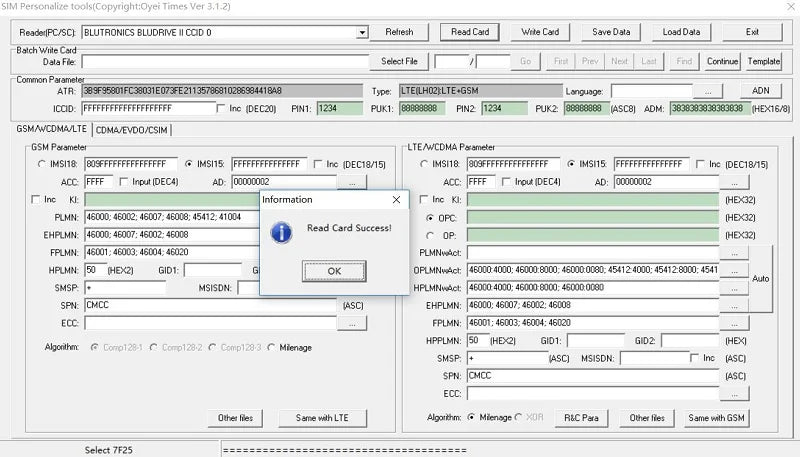The height and width of the screenshot is (457, 800).
Task: Click the Read Card button
Action: click(469, 32)
